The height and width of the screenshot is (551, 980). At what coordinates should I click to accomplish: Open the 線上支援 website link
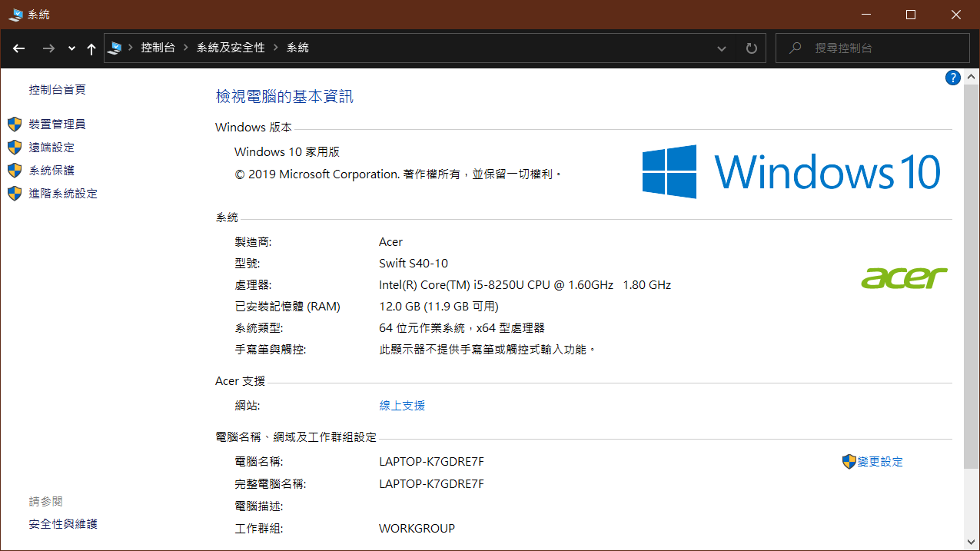[402, 406]
